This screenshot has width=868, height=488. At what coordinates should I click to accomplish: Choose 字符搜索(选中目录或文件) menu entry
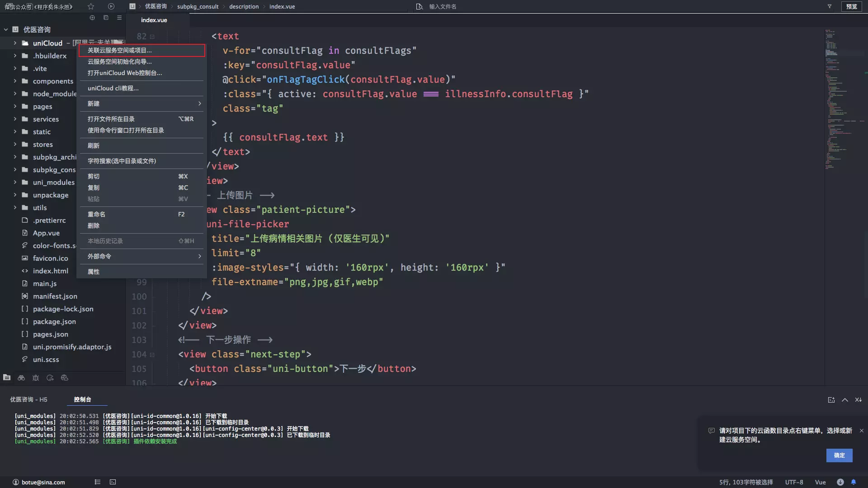[x=142, y=161]
